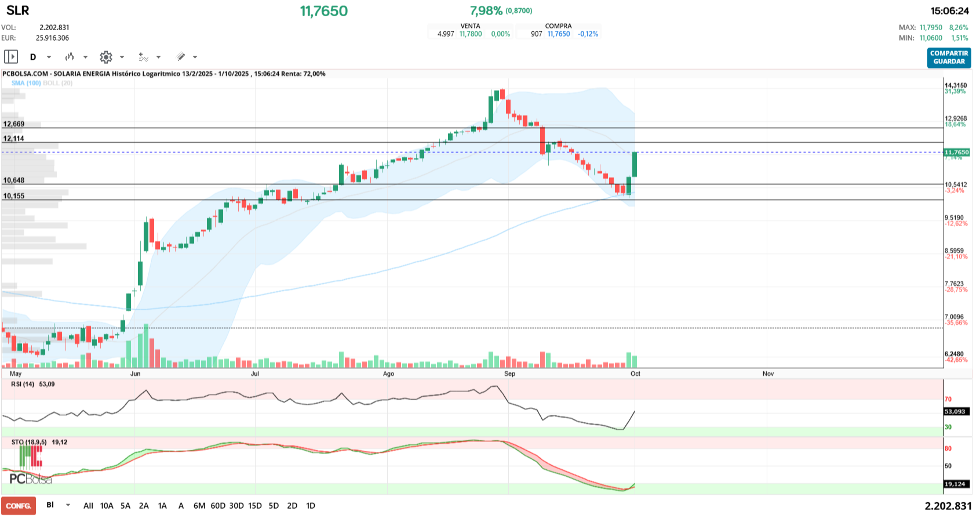Click the COMPARTIR GUARDAR button
980x518 pixels.
click(949, 57)
